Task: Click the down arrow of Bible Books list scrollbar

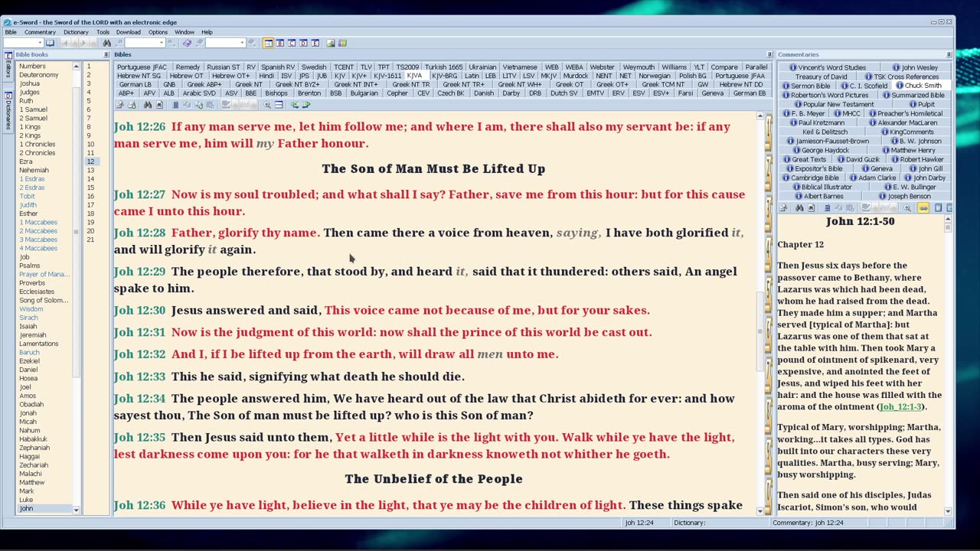Action: (76, 510)
